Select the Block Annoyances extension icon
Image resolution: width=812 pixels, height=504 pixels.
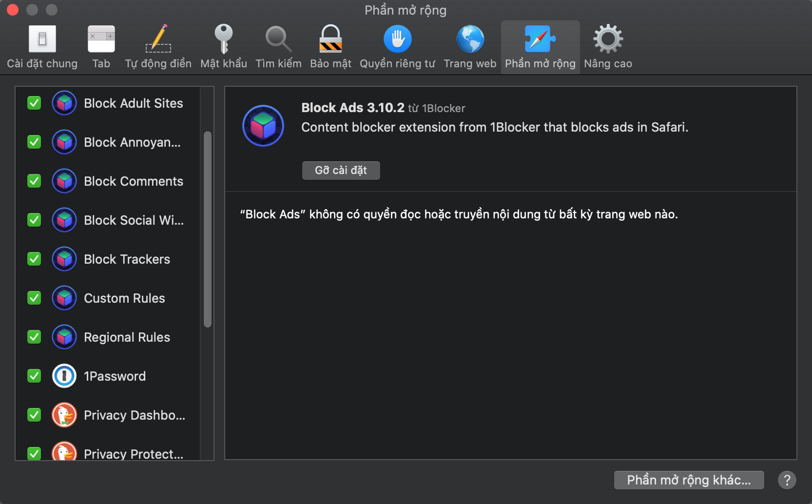point(64,142)
